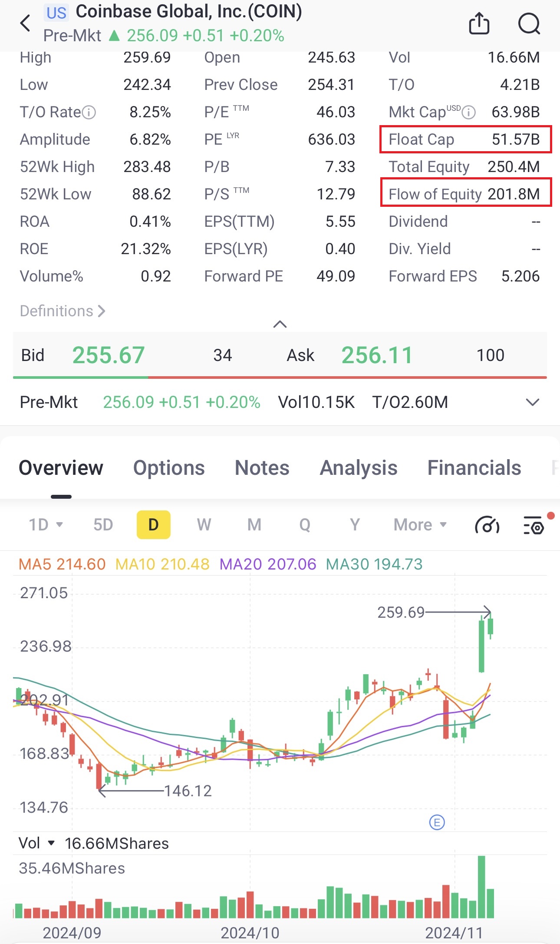Tap the 146.12 low label on chart
Viewport: 560px width, 944px height.
click(188, 791)
